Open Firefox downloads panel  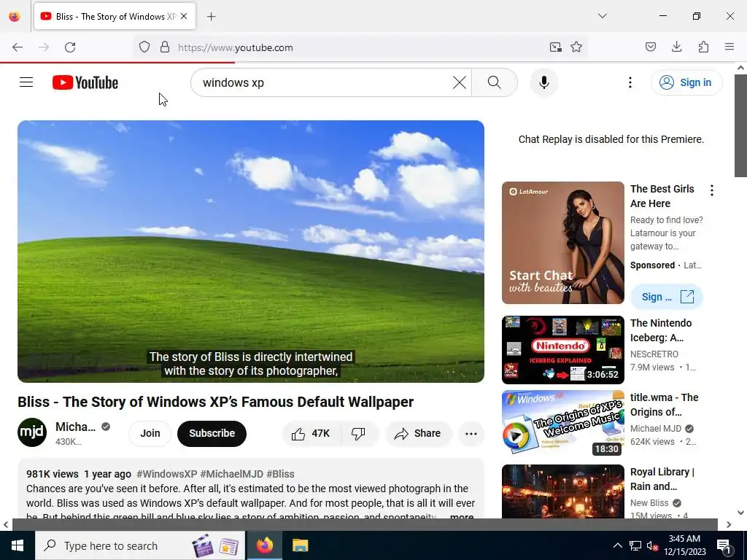point(676,47)
